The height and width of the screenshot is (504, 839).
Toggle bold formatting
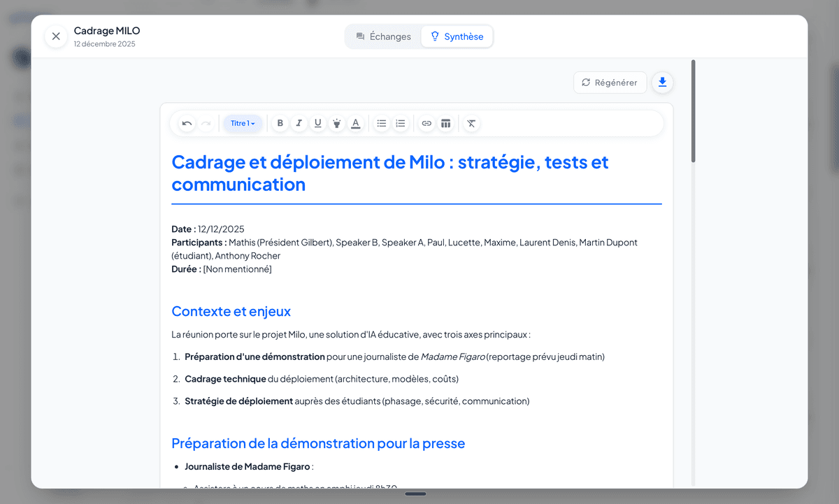280,124
